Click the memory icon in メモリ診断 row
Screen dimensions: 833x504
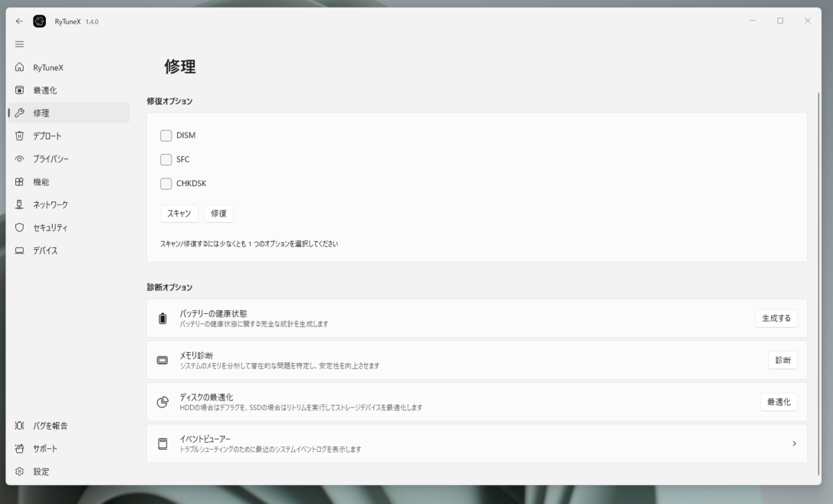click(162, 360)
